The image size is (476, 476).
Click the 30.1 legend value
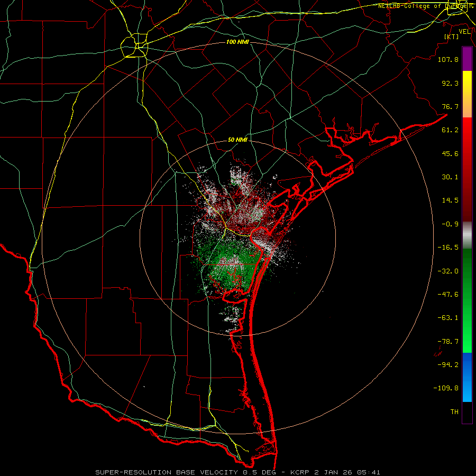point(450,177)
